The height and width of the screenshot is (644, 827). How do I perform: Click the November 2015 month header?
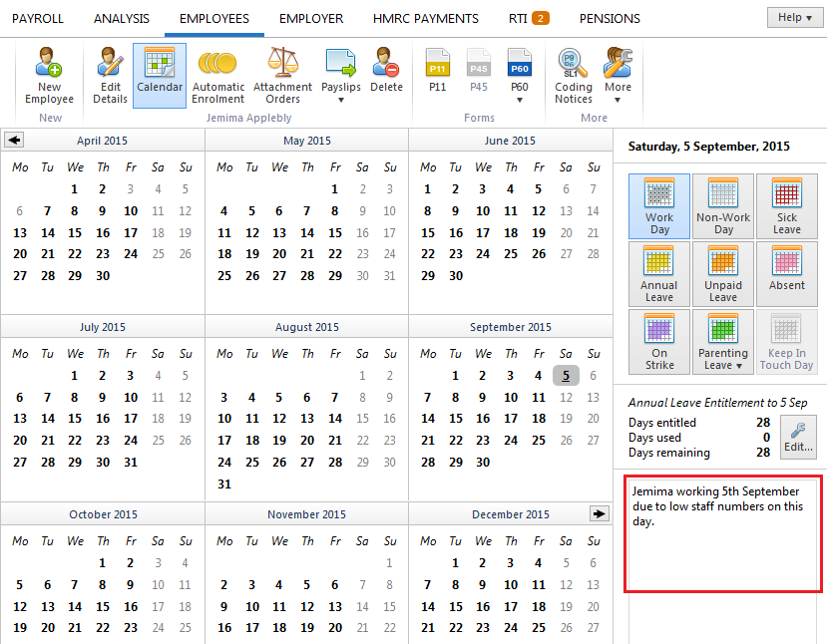click(306, 514)
